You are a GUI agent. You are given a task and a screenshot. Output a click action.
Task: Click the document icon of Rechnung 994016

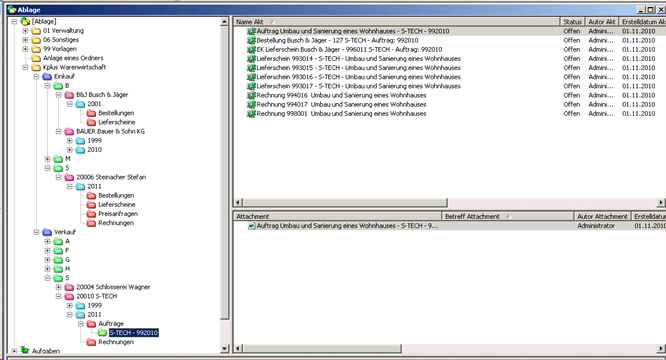point(251,96)
